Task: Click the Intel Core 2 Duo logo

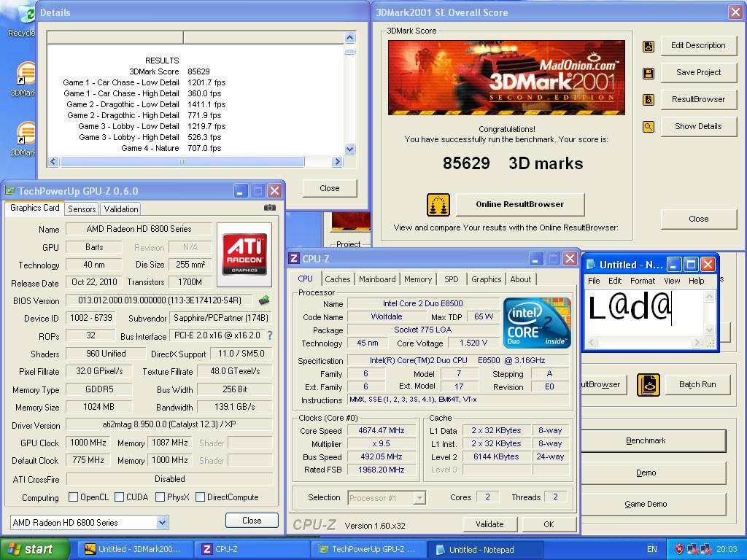Action: pos(537,323)
